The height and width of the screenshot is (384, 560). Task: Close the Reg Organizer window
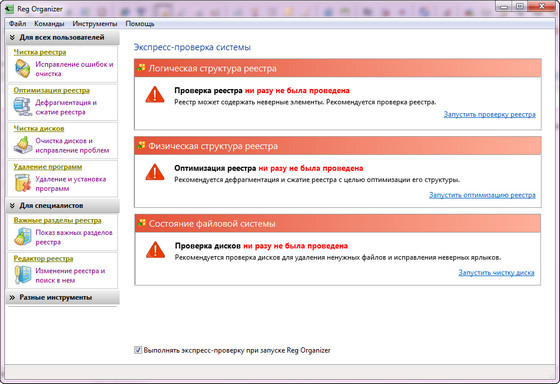tap(541, 6)
